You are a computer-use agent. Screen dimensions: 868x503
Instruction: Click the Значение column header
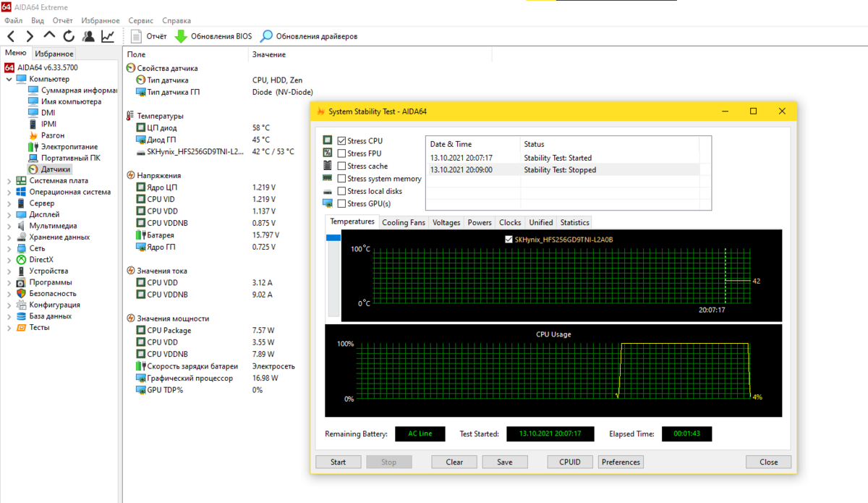269,54
